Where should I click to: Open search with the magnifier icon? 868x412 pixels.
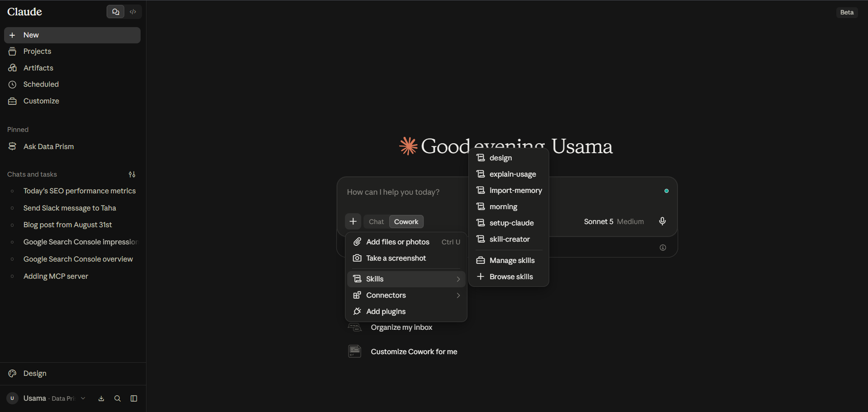point(118,398)
